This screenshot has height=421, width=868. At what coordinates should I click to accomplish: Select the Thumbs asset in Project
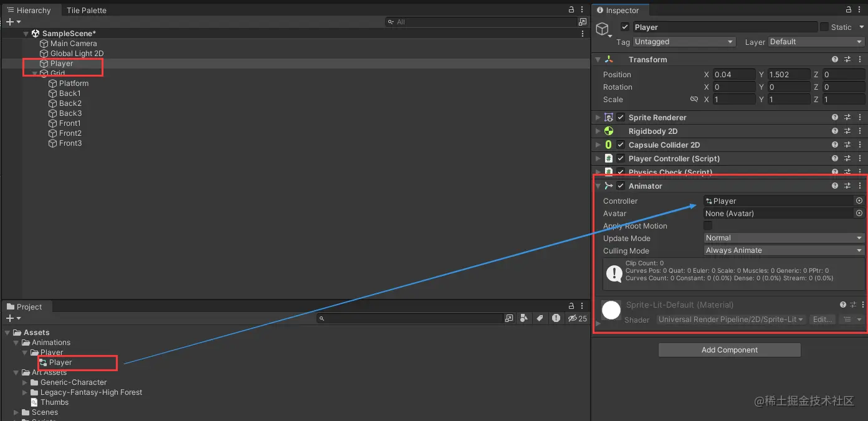[55, 402]
